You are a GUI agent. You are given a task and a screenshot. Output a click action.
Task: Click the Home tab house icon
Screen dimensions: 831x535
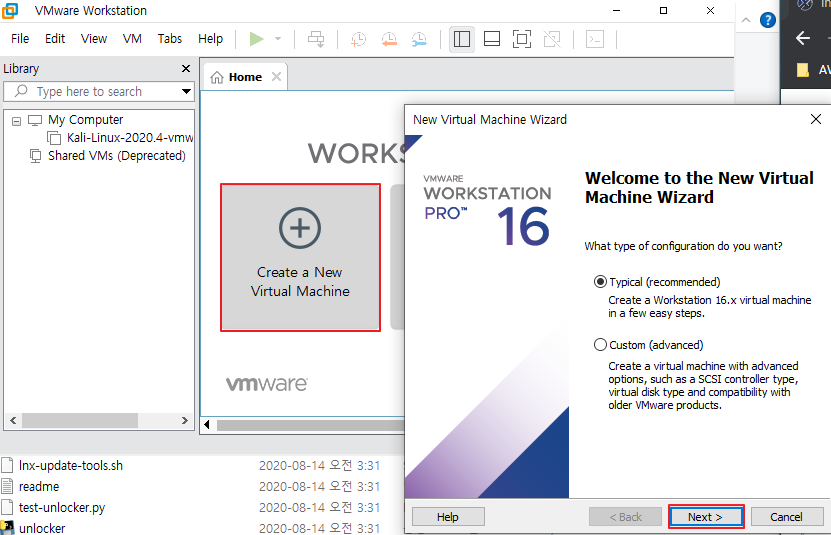(x=217, y=77)
